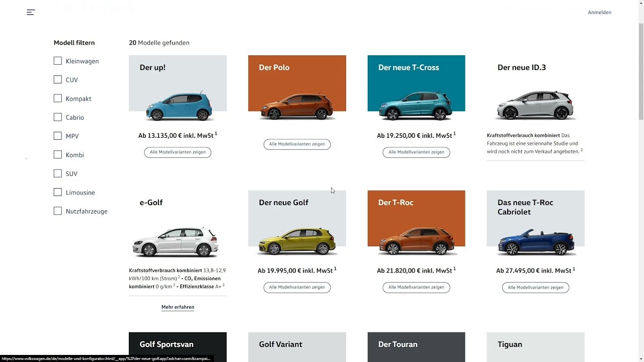This screenshot has width=644, height=362.
Task: Open the orange Polo car image
Action: coord(297,107)
